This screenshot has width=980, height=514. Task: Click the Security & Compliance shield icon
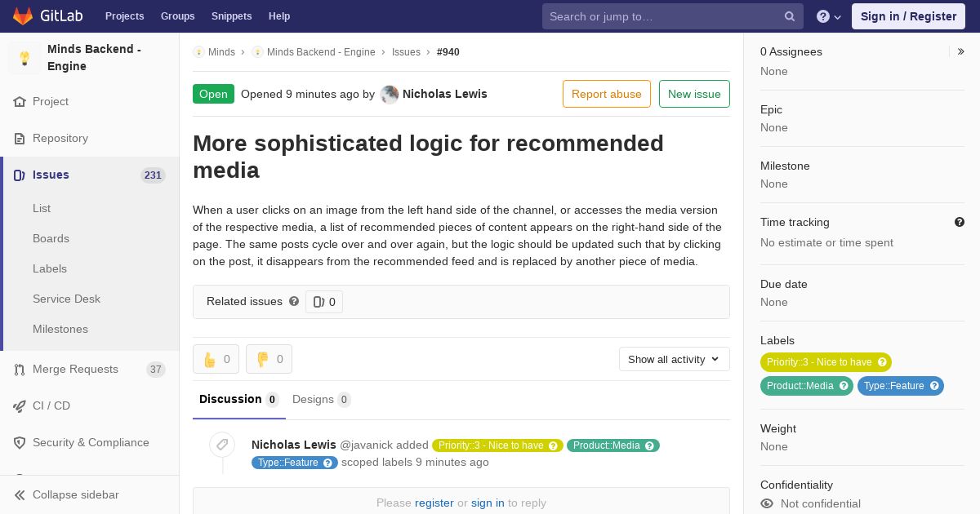[20, 443]
